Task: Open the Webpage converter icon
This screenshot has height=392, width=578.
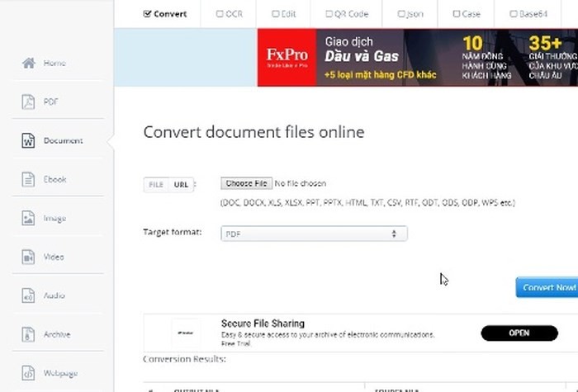Action: (x=29, y=373)
